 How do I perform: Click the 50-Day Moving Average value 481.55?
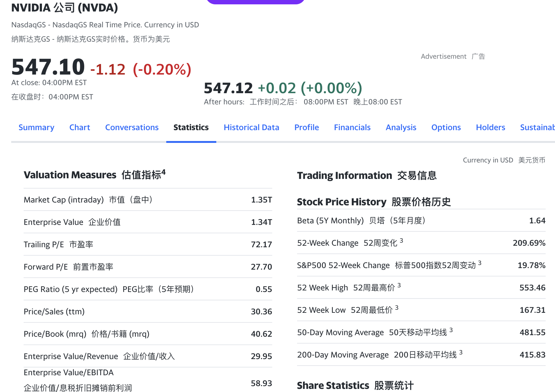pyautogui.click(x=532, y=332)
